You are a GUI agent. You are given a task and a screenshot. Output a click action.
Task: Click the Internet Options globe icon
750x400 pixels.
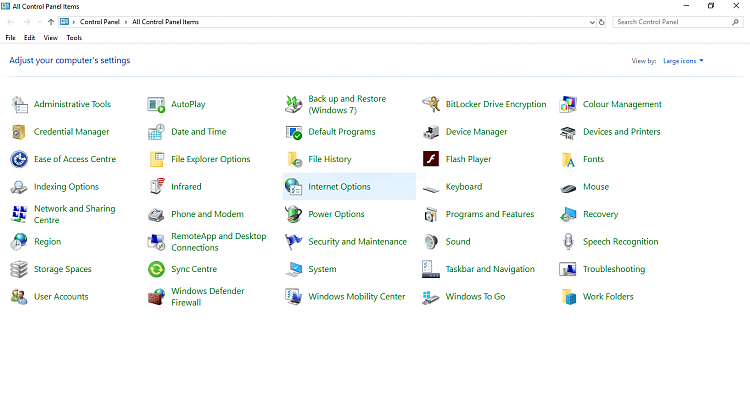click(x=294, y=187)
